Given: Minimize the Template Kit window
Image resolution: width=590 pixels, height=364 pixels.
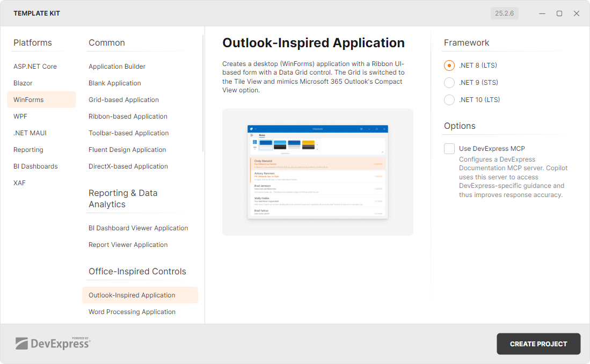Looking at the screenshot, I should tap(542, 13).
